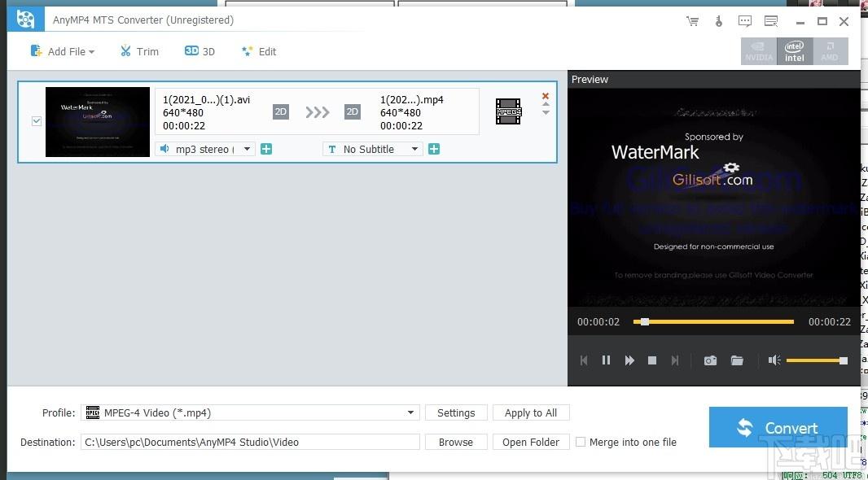Remove file with the red X icon
Viewport: 868px width, 480px height.
546,96
